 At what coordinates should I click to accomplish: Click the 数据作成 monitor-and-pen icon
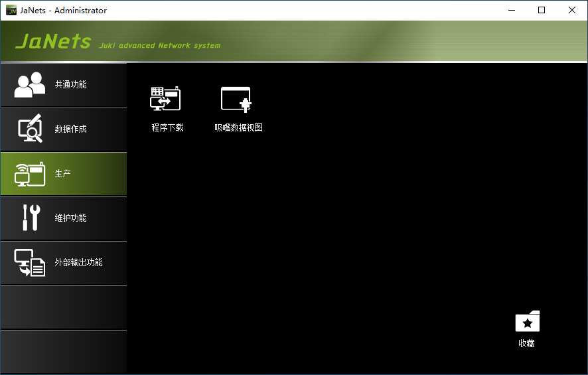coord(30,129)
